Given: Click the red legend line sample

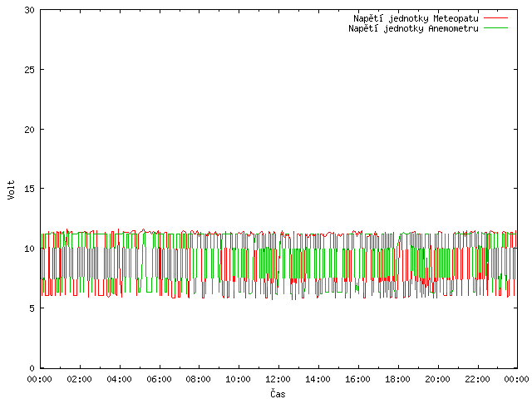Looking at the screenshot, I should tap(495, 17).
